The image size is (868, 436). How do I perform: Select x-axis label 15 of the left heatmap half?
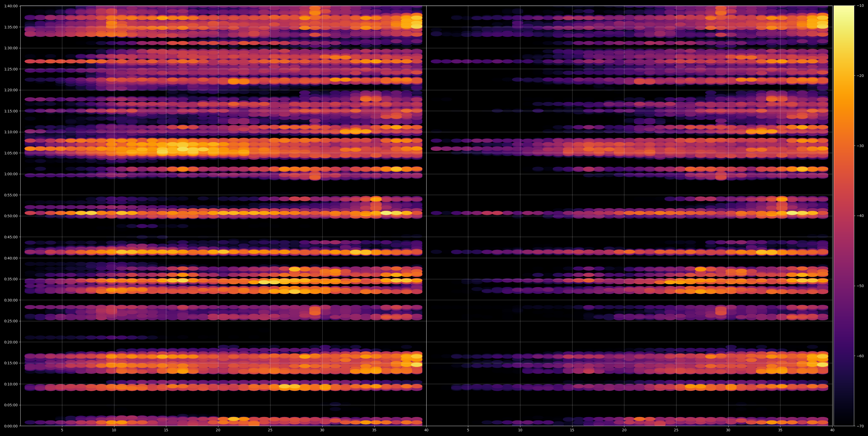[x=166, y=430]
